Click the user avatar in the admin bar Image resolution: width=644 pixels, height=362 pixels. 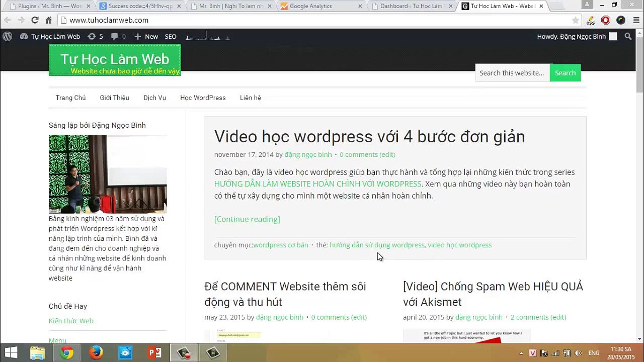[x=613, y=36]
